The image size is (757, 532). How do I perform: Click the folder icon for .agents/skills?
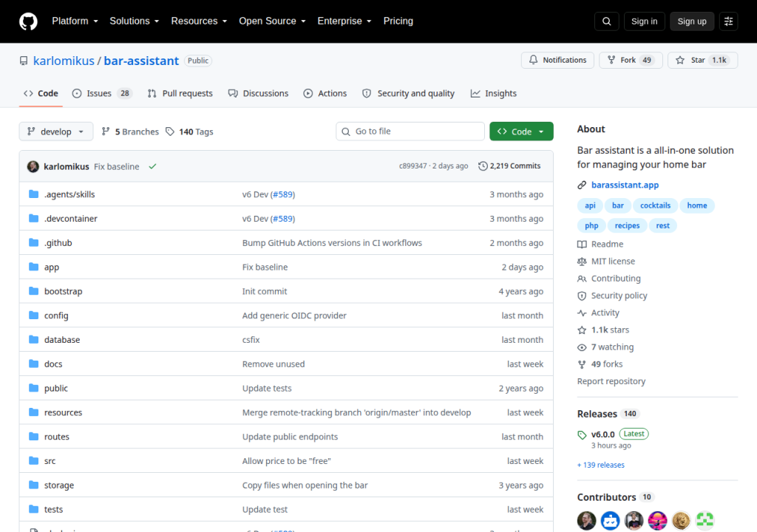coord(33,194)
